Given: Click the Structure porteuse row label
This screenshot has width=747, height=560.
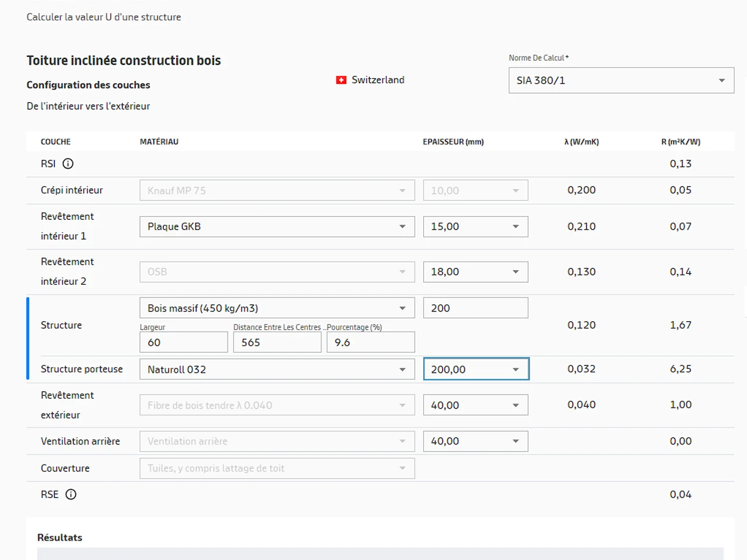Looking at the screenshot, I should point(82,369).
